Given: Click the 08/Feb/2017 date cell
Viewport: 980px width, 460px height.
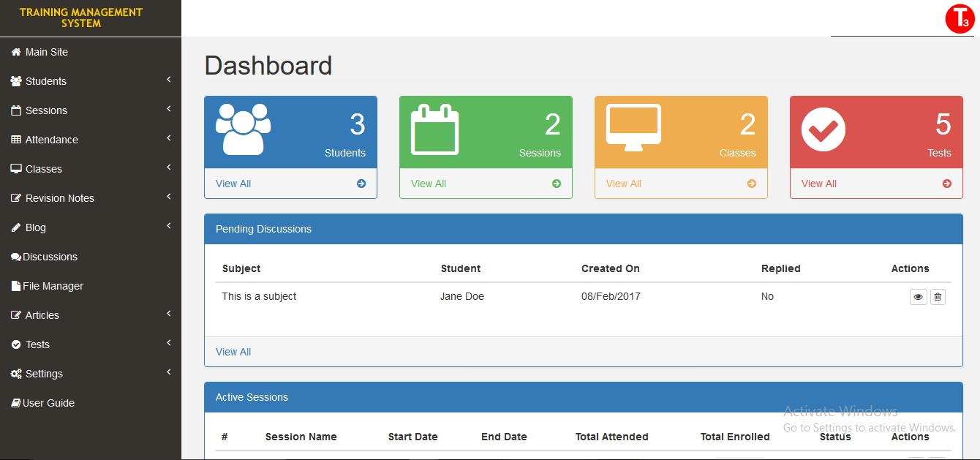Looking at the screenshot, I should pyautogui.click(x=611, y=296).
